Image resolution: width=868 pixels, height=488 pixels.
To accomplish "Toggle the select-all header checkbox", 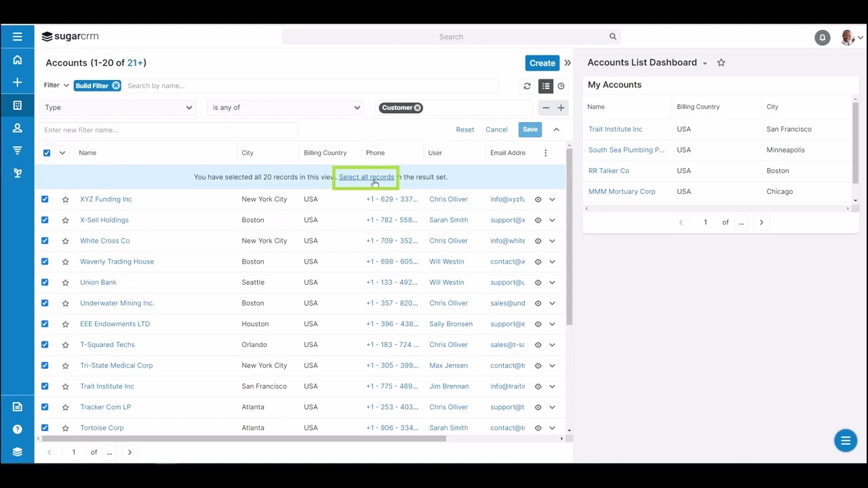I will point(47,152).
